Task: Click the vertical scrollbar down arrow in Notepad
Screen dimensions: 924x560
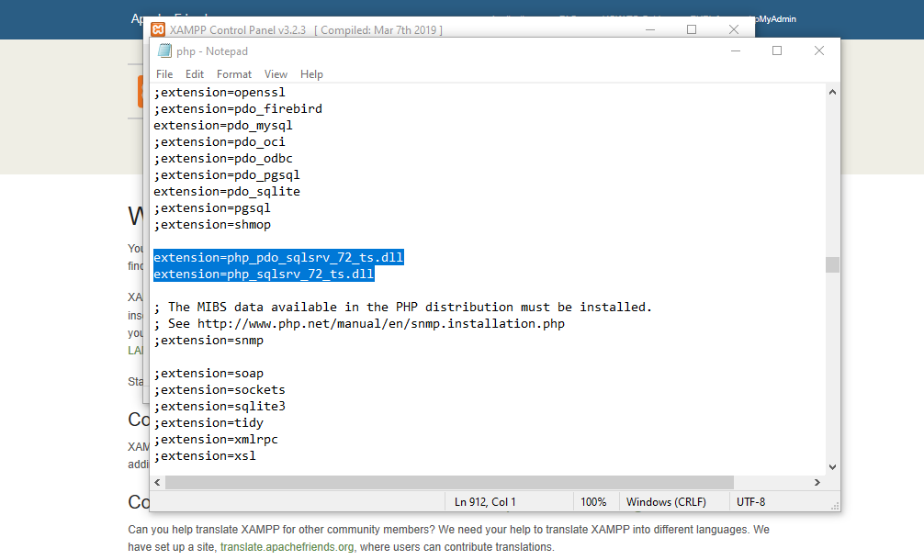Action: point(832,467)
